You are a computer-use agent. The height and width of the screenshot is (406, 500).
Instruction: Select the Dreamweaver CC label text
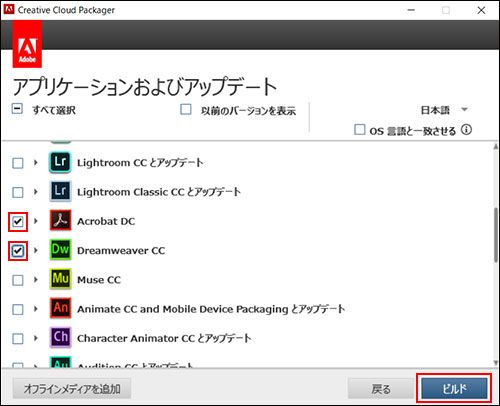click(x=121, y=250)
